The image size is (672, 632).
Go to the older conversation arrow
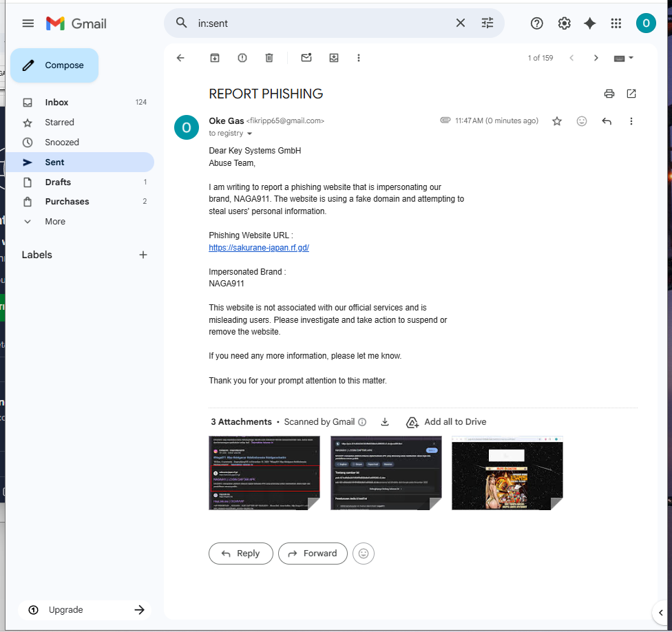pyautogui.click(x=596, y=58)
